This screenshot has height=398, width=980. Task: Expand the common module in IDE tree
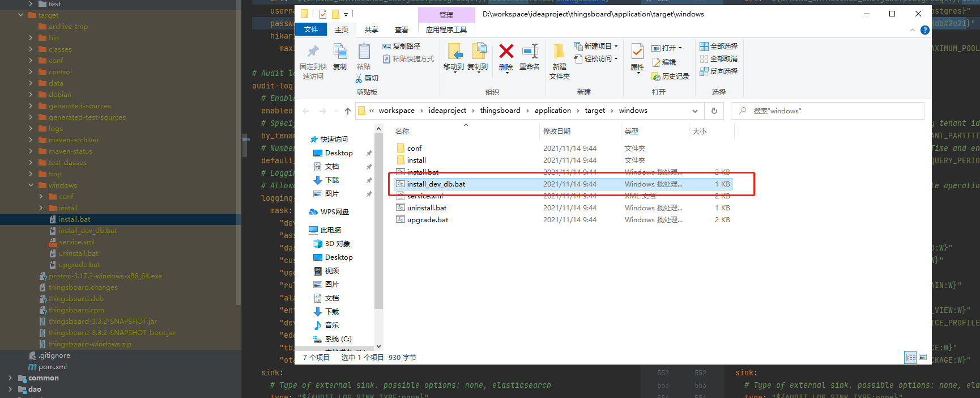[10, 378]
